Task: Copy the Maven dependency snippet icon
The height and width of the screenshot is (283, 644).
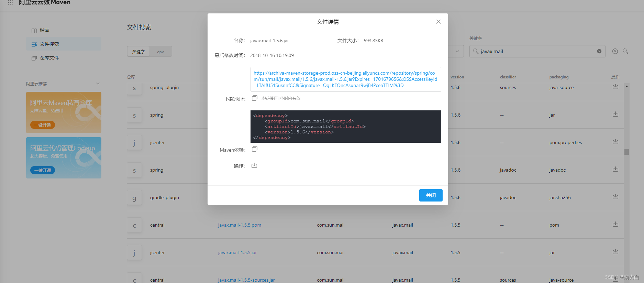Action: 254,149
